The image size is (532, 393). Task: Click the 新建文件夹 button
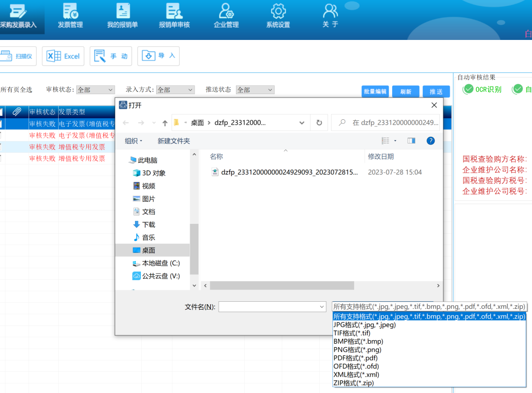pos(173,141)
